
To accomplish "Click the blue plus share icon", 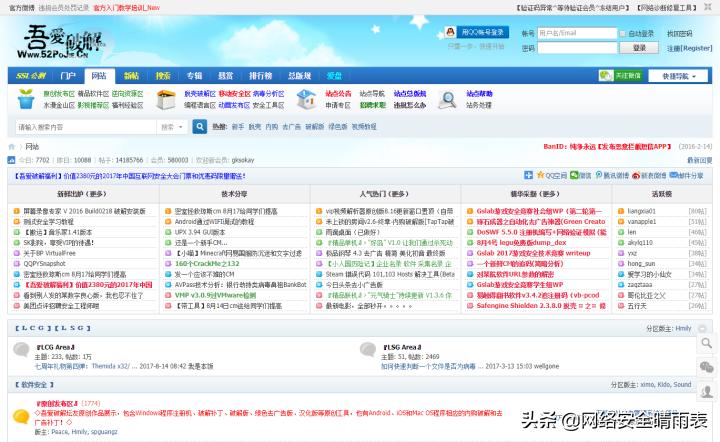I will tap(528, 175).
